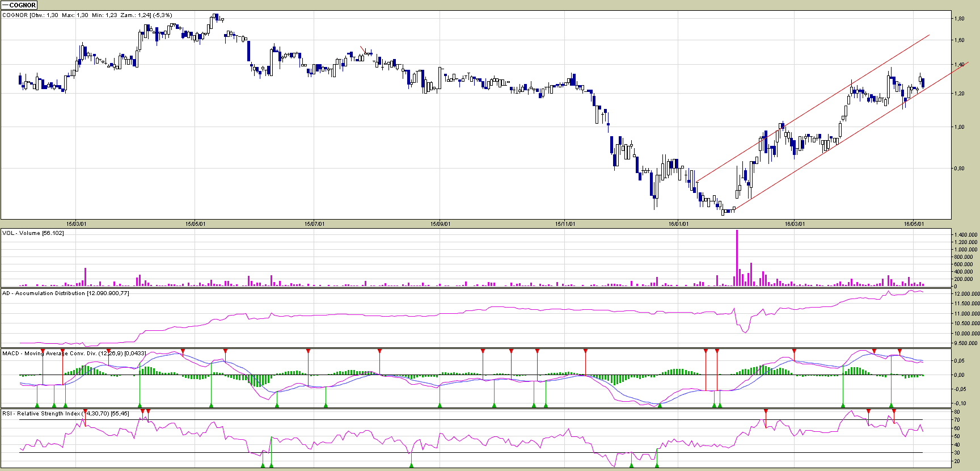Viewport: 980px width, 471px height.
Task: Click the leftmost red triangle in RSI panel
Action: pos(85,411)
